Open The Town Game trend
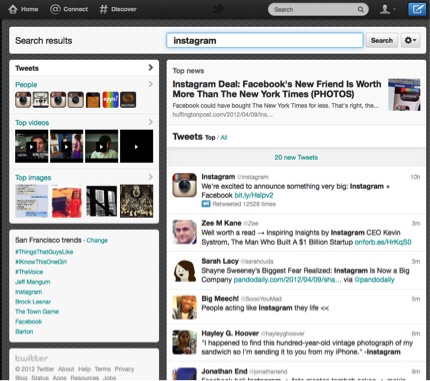The image size is (430, 381). [37, 311]
